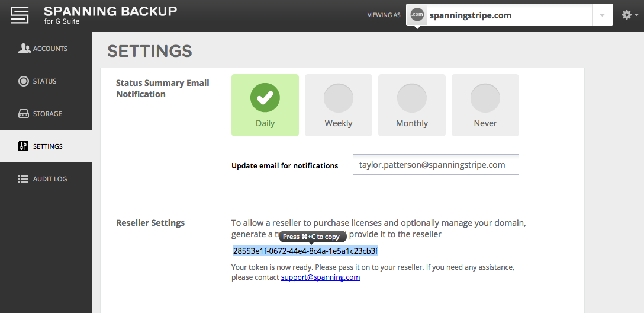644x313 pixels.
Task: Click the Accounts people icon in sidebar
Action: 24,49
